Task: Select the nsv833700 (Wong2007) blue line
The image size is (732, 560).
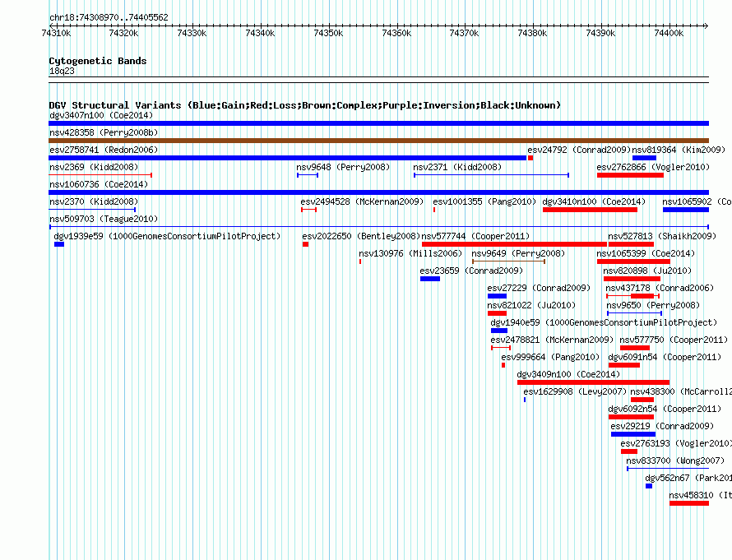Action: click(x=668, y=469)
